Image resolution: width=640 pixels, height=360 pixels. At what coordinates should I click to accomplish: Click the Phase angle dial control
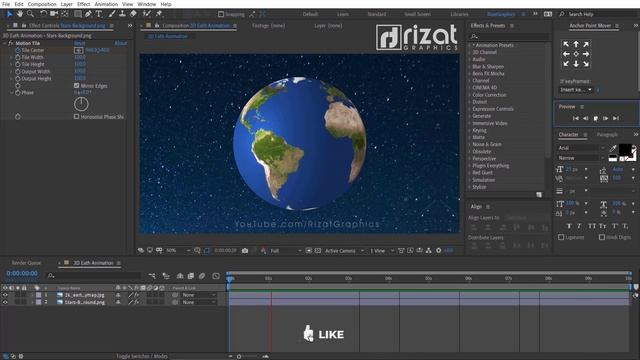coord(81,104)
